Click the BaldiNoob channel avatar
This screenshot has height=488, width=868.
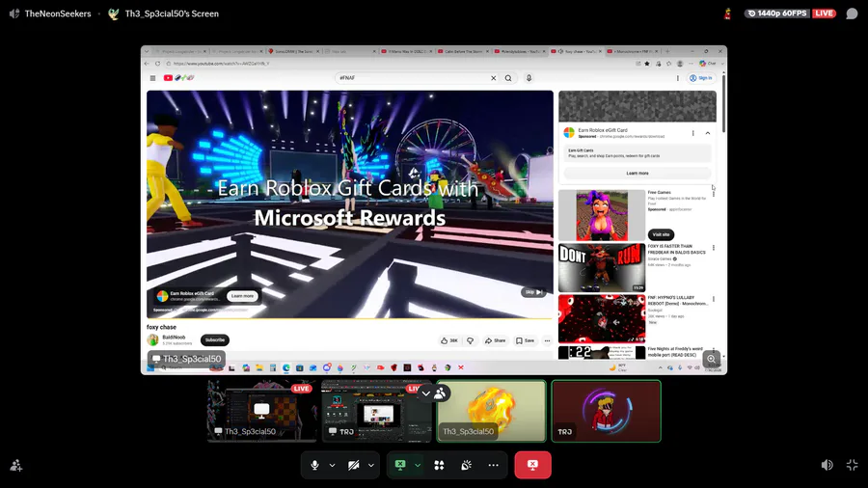152,339
